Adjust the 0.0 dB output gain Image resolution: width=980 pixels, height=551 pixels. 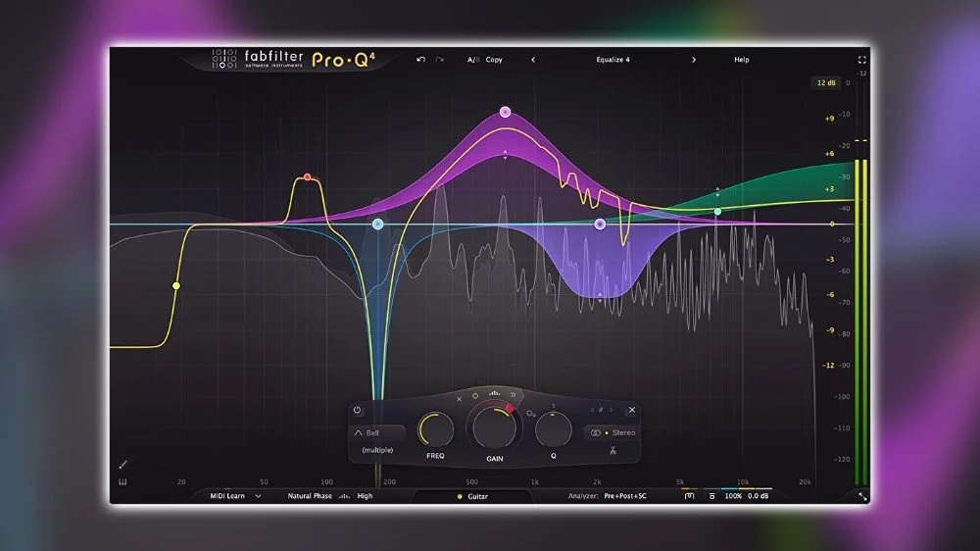click(759, 496)
